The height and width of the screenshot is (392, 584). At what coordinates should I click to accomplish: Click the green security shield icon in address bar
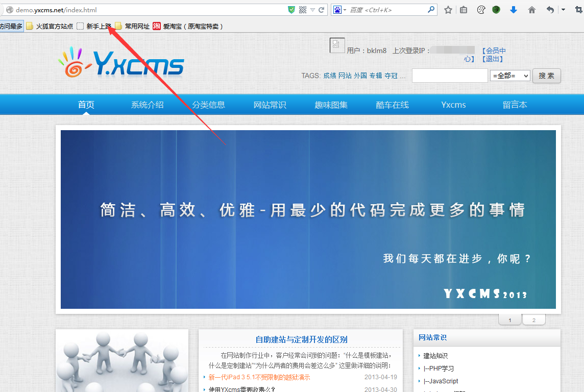coord(291,10)
